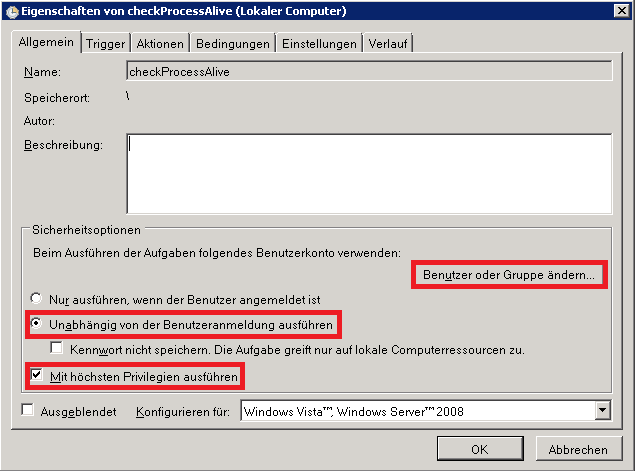Image resolution: width=635 pixels, height=471 pixels.
Task: View the Verlauf tab
Action: [x=388, y=44]
